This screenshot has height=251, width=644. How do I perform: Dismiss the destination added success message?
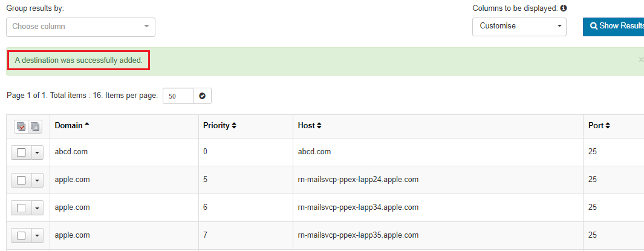(641, 60)
